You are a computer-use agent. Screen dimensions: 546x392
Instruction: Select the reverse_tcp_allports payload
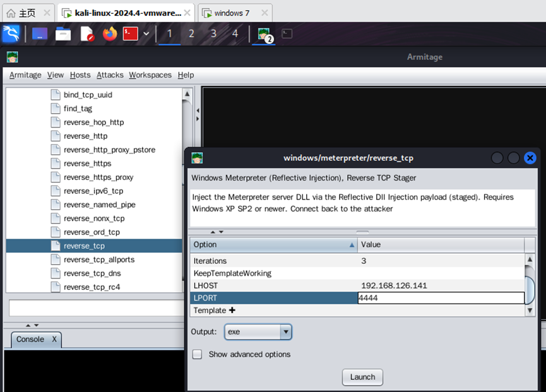pyautogui.click(x=99, y=259)
